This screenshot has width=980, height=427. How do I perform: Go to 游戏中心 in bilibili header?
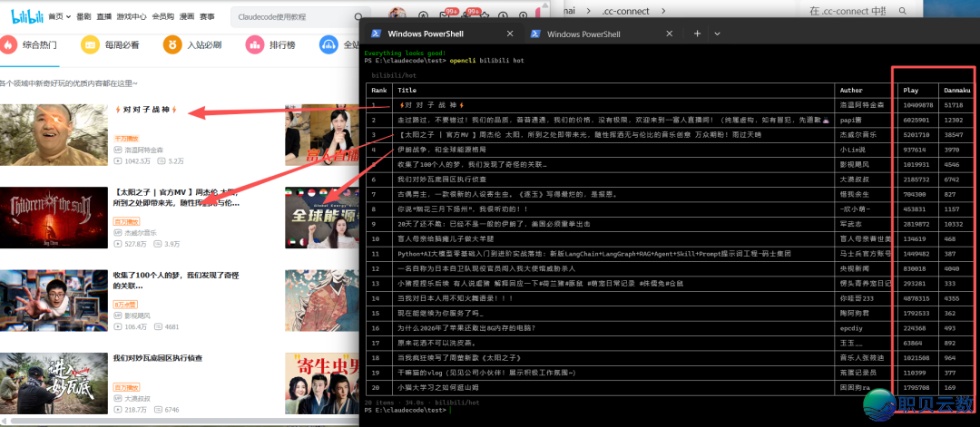(132, 17)
